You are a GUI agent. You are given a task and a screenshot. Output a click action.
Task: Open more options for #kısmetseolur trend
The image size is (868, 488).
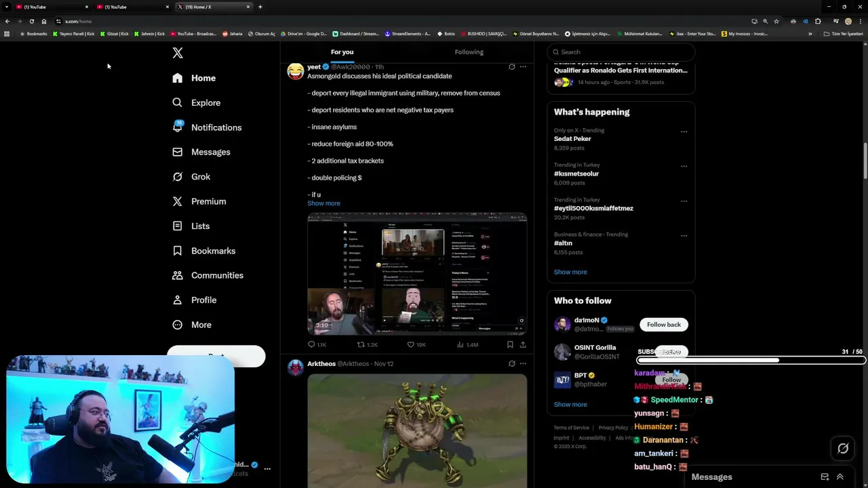click(684, 166)
